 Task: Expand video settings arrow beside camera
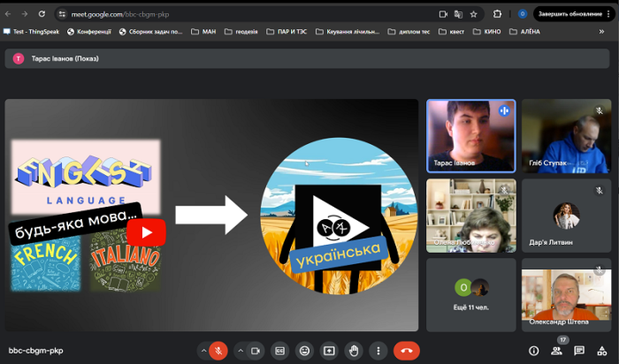[241, 350]
